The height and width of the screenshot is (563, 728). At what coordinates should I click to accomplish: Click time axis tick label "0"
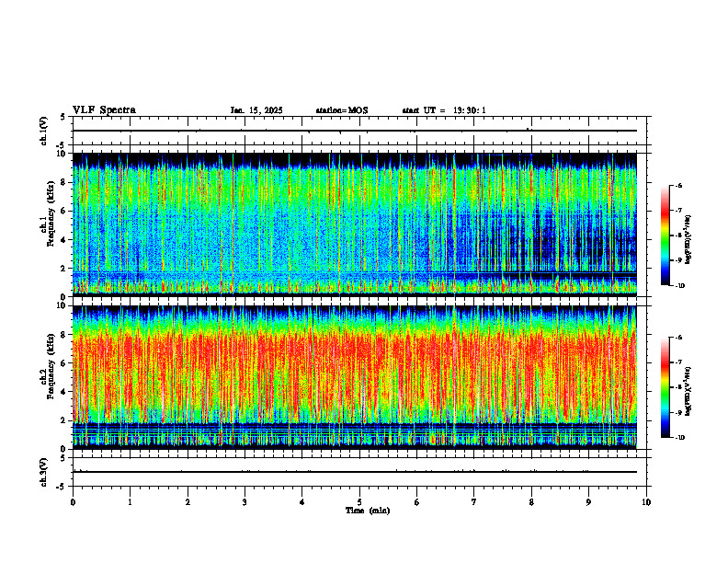[x=73, y=502]
